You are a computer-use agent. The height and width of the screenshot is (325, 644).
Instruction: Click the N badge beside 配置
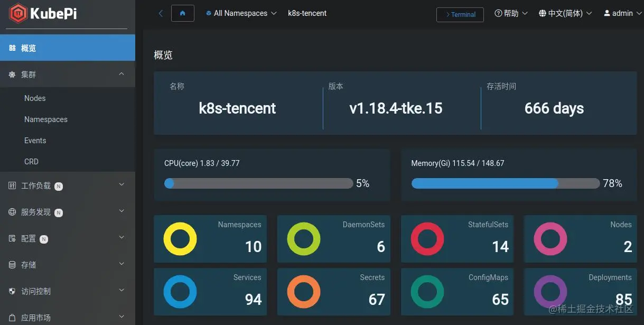point(44,239)
